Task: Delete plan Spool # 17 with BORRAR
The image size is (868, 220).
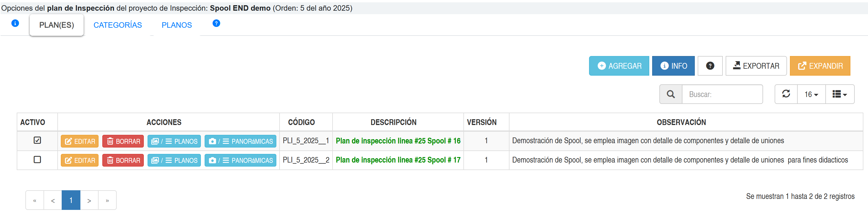Action: (123, 161)
